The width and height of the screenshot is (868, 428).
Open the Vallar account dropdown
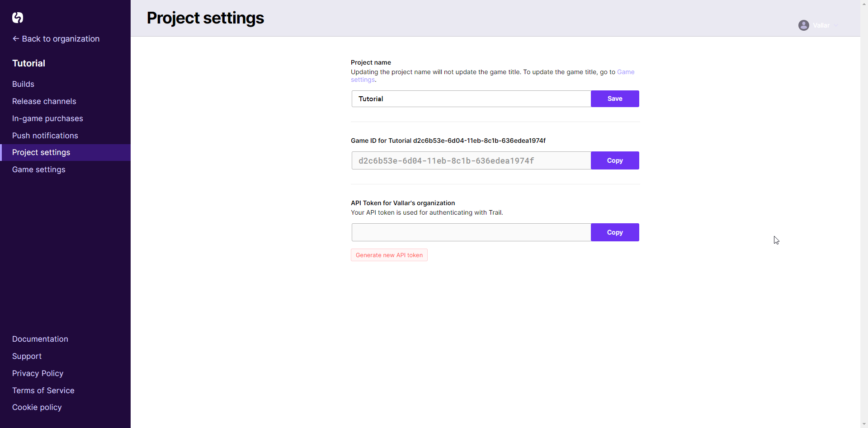[818, 25]
